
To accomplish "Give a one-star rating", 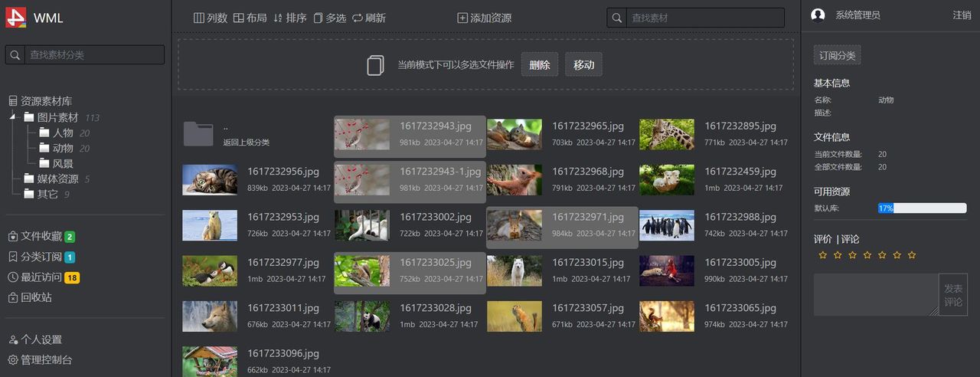I will pos(823,255).
